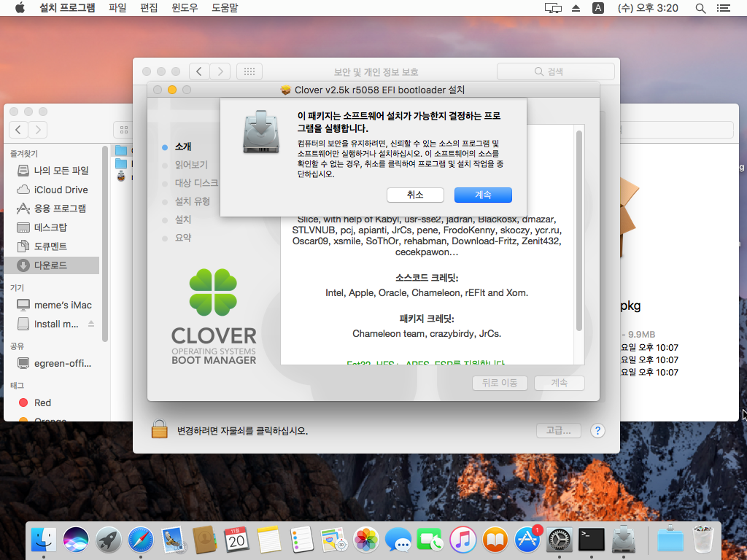Open Siri from the Dock

[76, 540]
